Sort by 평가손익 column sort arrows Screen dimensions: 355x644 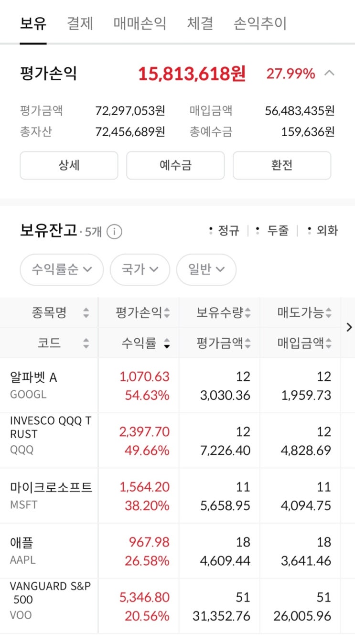[x=167, y=313]
